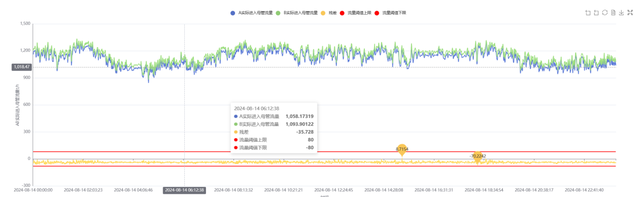Click x-axis label 2024-08-14 20:38:17

534,190
